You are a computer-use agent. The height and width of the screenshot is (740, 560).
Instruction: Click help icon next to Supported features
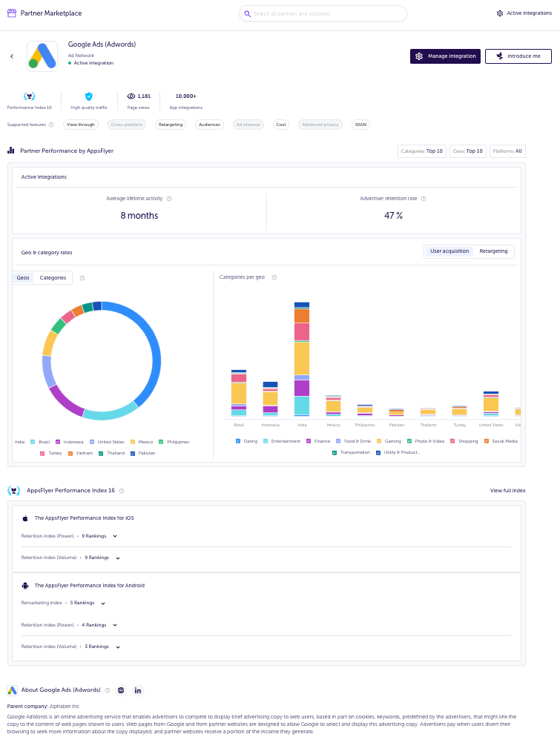(51, 125)
